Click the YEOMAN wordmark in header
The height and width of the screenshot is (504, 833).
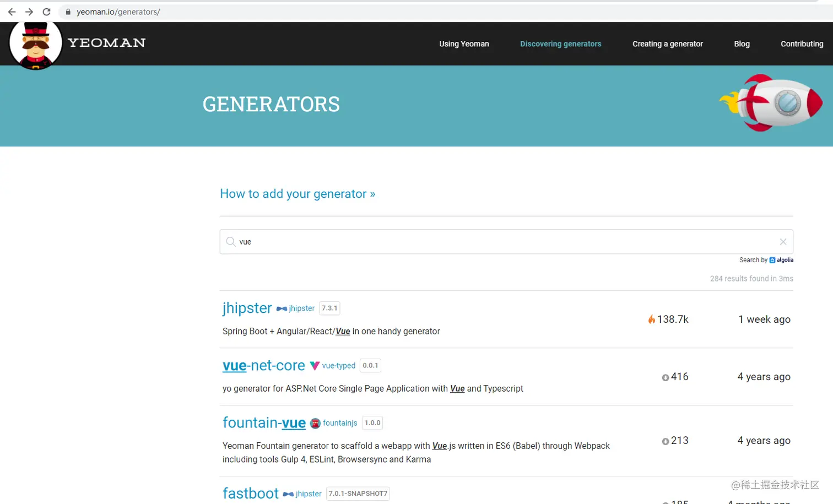(x=106, y=43)
